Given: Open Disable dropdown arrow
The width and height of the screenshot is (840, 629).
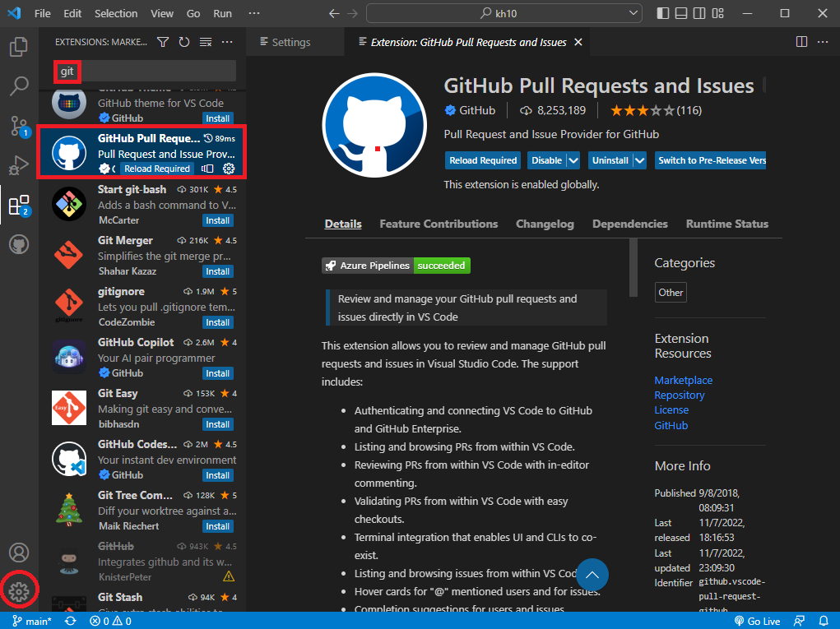Looking at the screenshot, I should [573, 160].
